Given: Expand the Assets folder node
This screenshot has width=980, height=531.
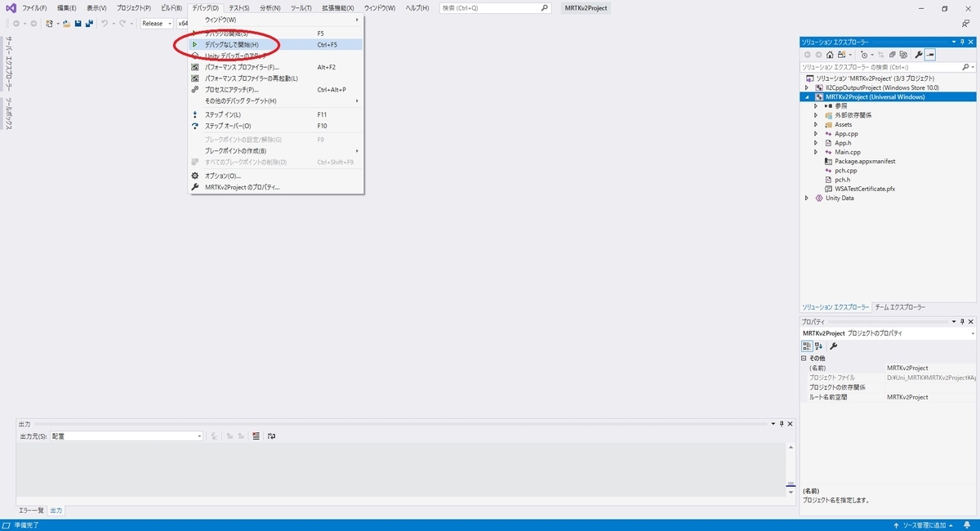Looking at the screenshot, I should 816,124.
